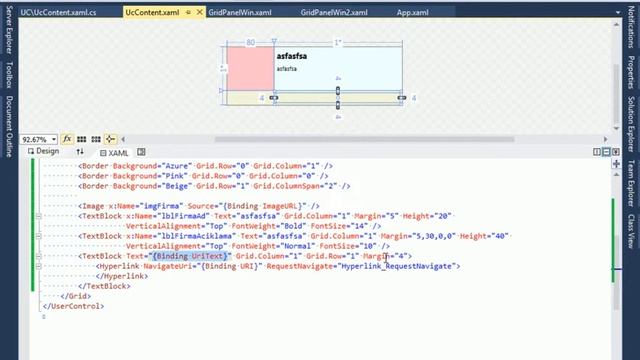Open the pop-out XAML pane icon
640x360 pixels.
tap(141, 152)
